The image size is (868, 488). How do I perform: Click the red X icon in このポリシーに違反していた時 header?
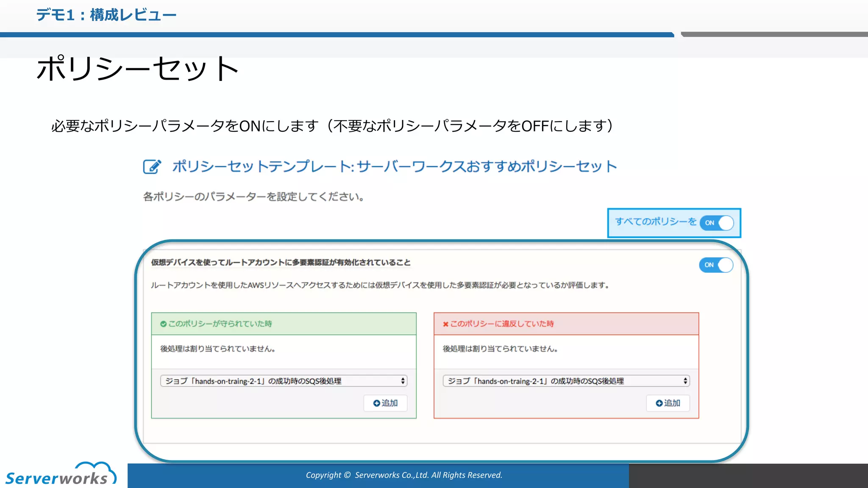445,324
